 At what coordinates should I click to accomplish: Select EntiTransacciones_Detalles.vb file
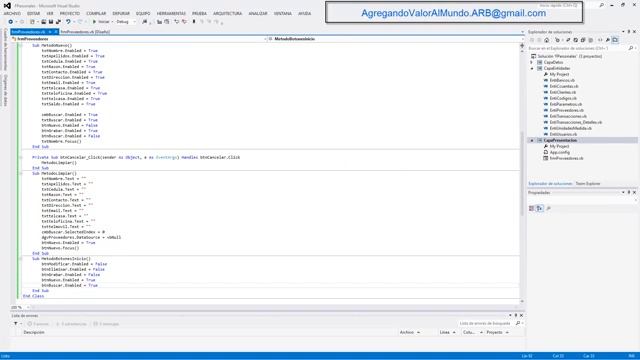576,122
